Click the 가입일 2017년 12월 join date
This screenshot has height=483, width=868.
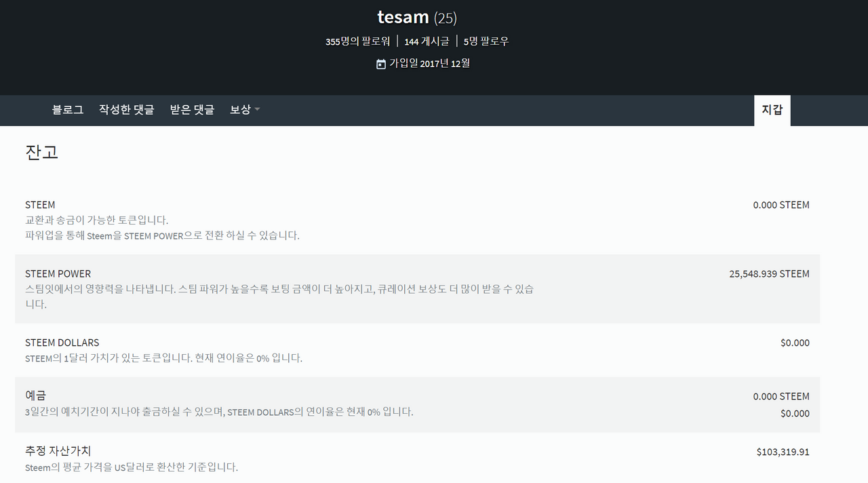(x=429, y=64)
